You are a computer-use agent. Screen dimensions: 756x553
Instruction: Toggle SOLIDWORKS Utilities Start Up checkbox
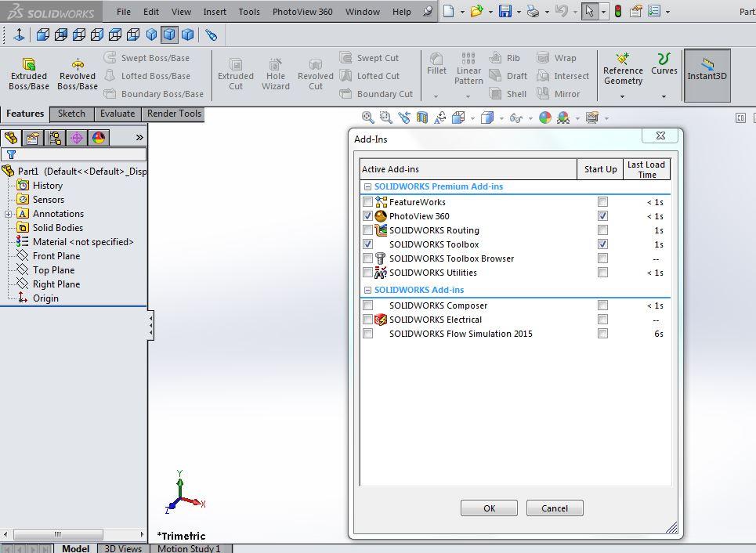click(x=602, y=272)
